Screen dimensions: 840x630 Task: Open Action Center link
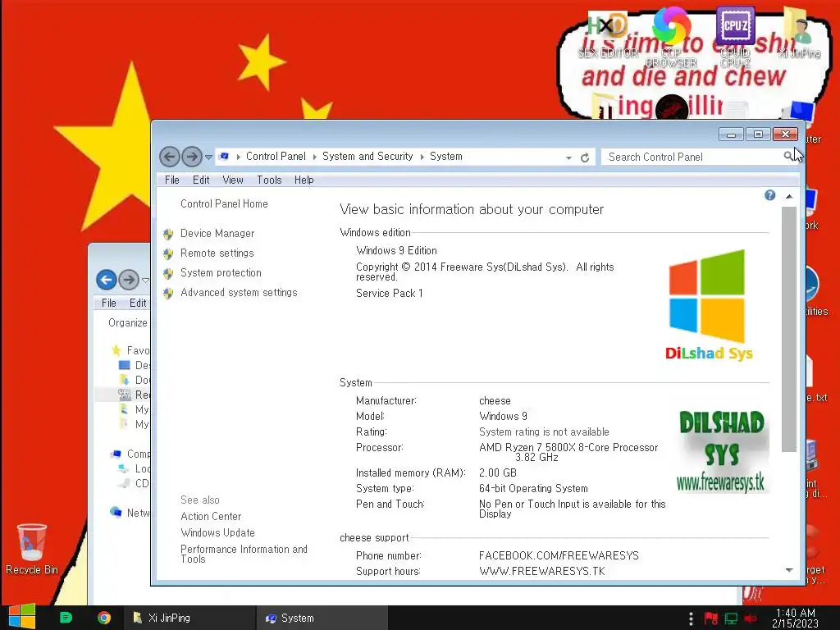click(x=211, y=517)
